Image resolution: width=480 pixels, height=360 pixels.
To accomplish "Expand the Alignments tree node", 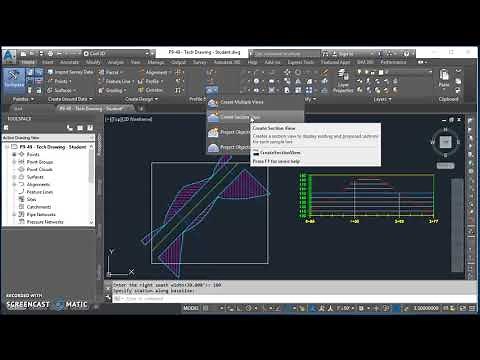I will coord(14,184).
